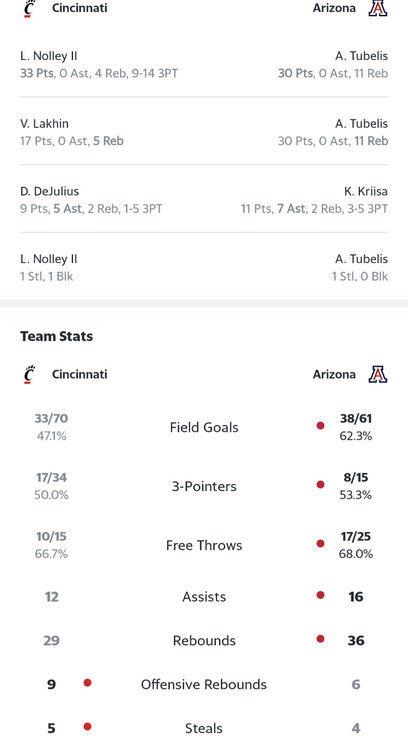Select K. Kriisa assists leader

[314, 200]
